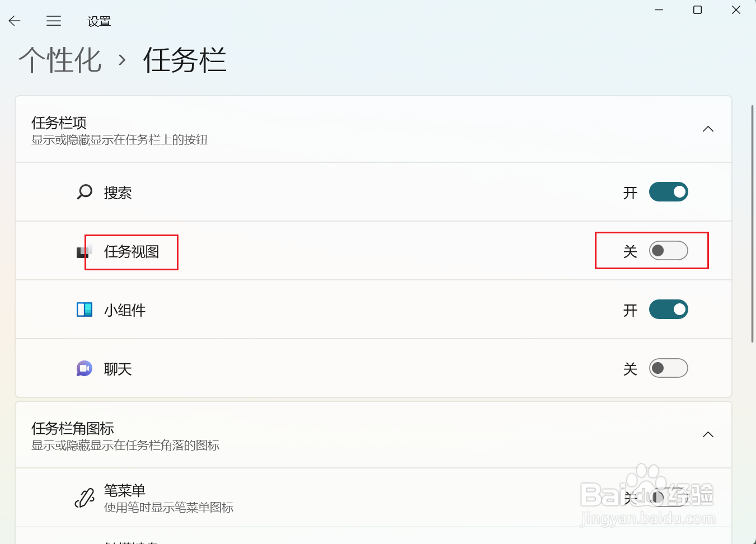Collapse the 任务栏角图标 section chevron
This screenshot has height=544, width=756.
[708, 435]
